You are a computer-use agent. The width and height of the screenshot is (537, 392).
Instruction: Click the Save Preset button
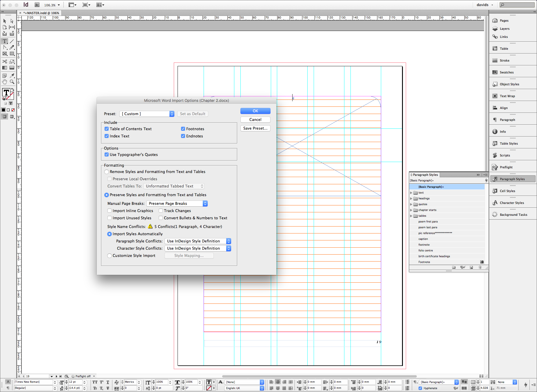[255, 128]
